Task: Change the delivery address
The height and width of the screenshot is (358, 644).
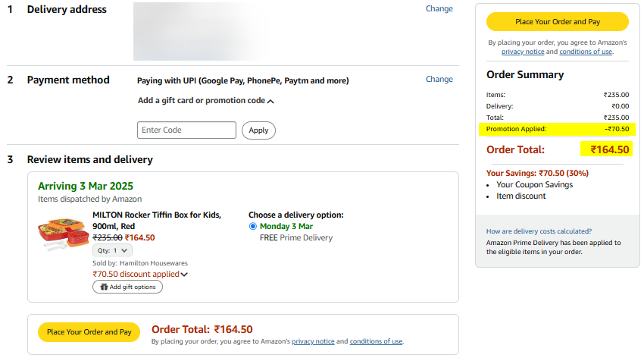Action: point(439,8)
